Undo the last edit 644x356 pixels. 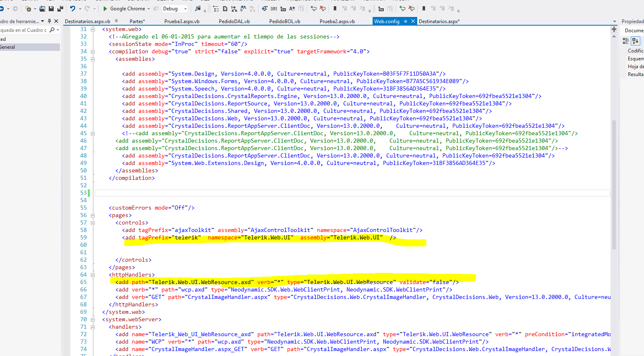click(73, 9)
